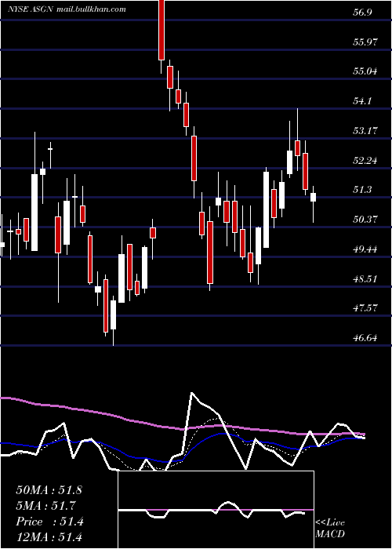Click the tall red candle above 55.97
Screen dimensions: 392x549
click(162, 30)
